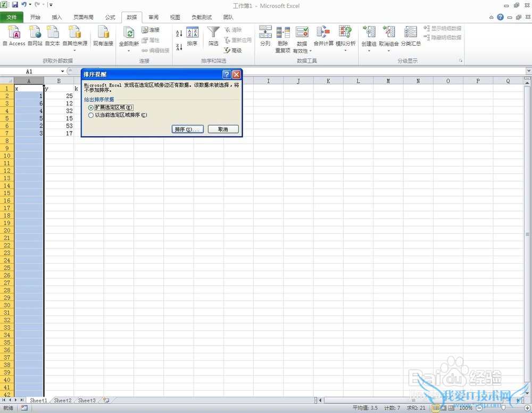
Task: Click Sort (排序(S)...) button in dialog
Action: coord(188,129)
